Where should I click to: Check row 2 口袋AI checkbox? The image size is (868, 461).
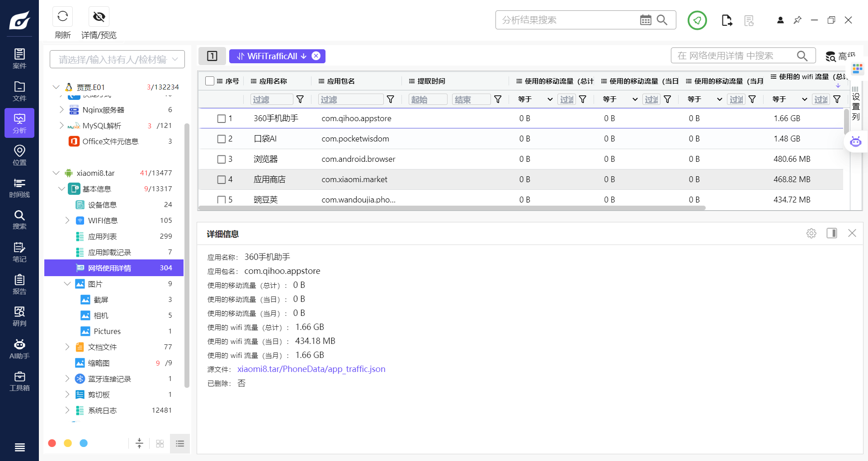point(222,139)
